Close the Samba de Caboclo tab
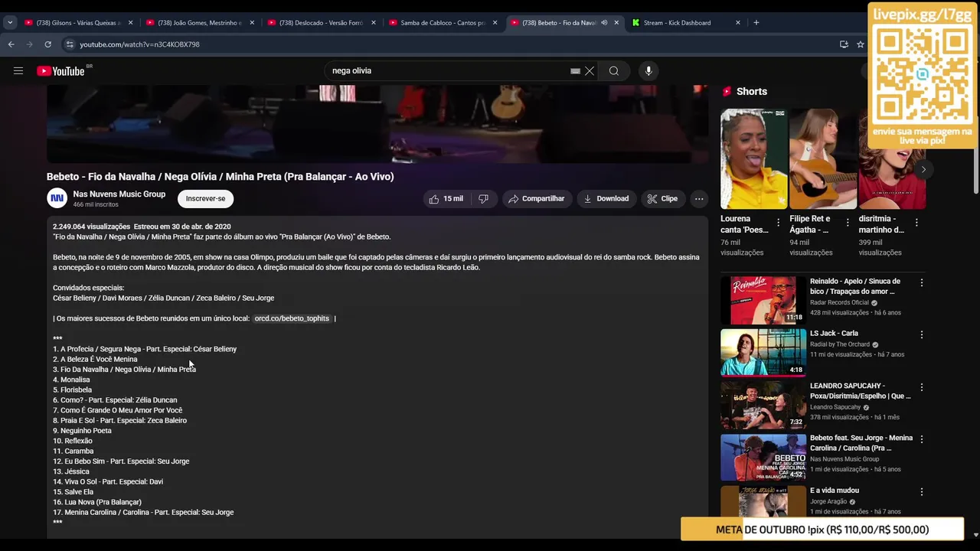 (495, 23)
